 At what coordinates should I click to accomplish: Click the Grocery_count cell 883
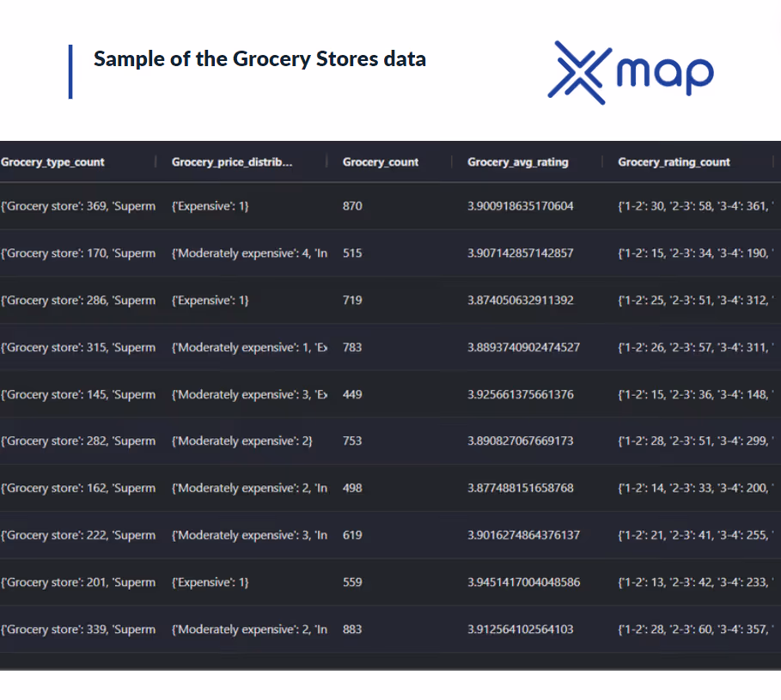coord(352,630)
